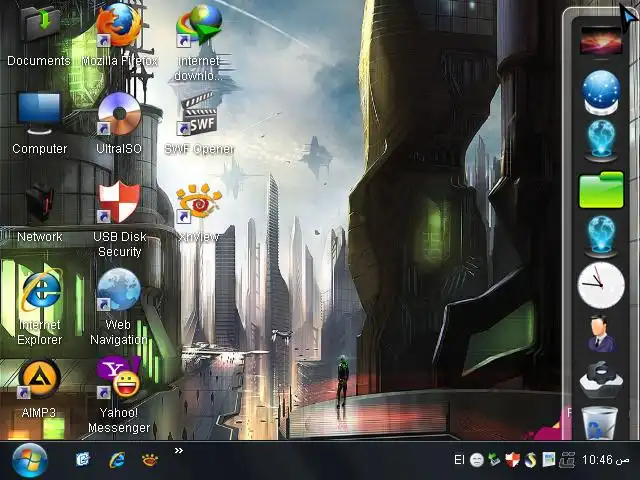Click the yellow S icon in the tray

click(x=530, y=460)
